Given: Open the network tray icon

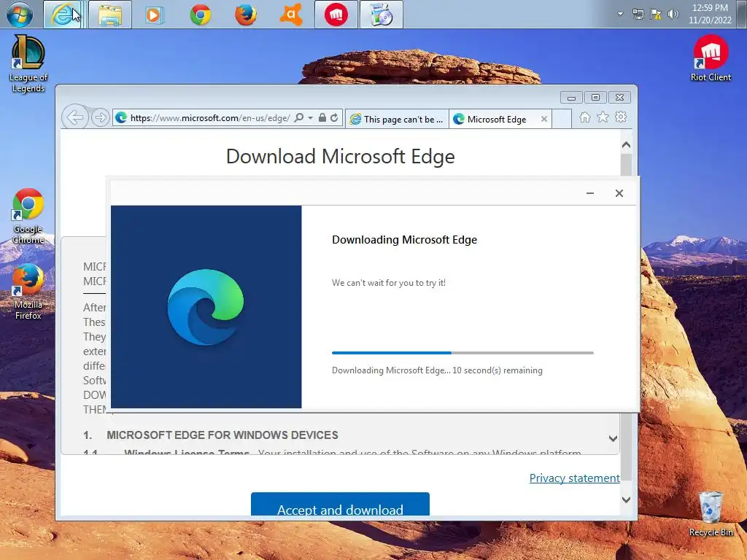Looking at the screenshot, I should [638, 14].
